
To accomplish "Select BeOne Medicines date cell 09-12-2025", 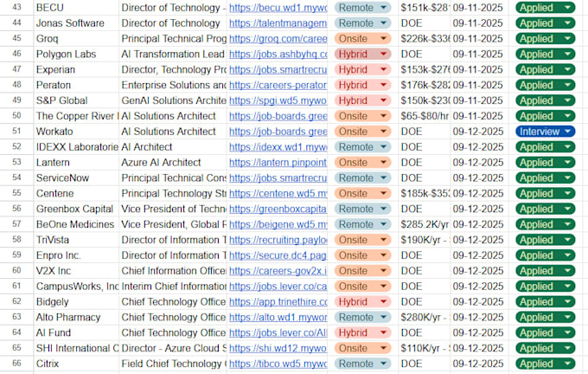I will [479, 224].
